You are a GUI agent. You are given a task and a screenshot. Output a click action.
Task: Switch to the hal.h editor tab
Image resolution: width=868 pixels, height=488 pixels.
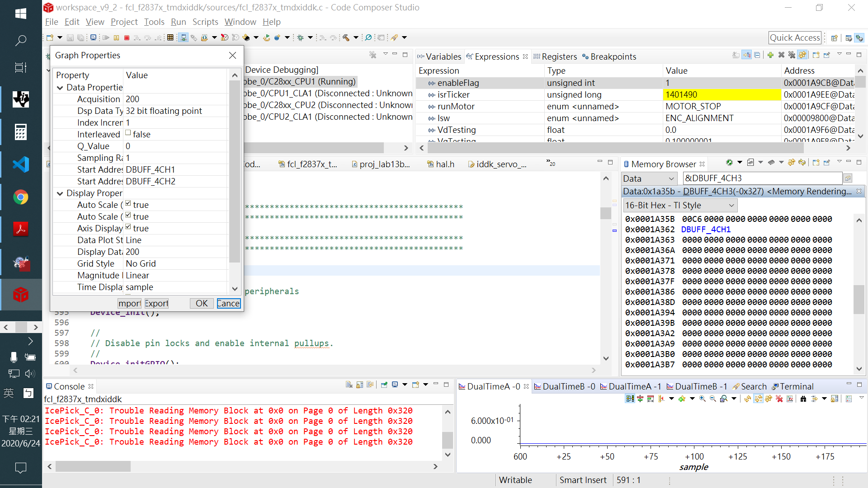(441, 164)
